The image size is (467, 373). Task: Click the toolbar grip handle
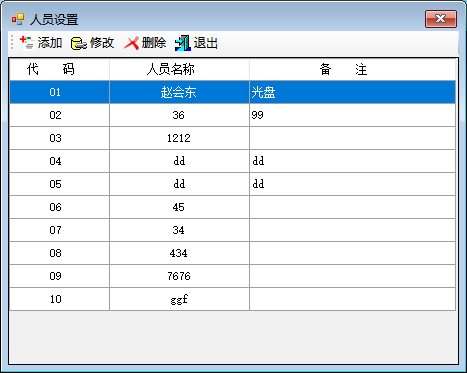tap(12, 43)
